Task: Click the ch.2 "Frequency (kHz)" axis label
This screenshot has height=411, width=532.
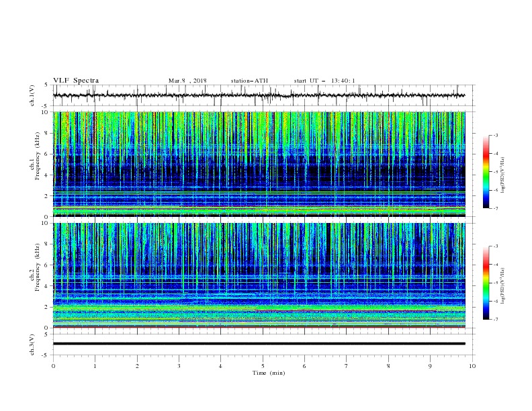Action: pyautogui.click(x=38, y=267)
